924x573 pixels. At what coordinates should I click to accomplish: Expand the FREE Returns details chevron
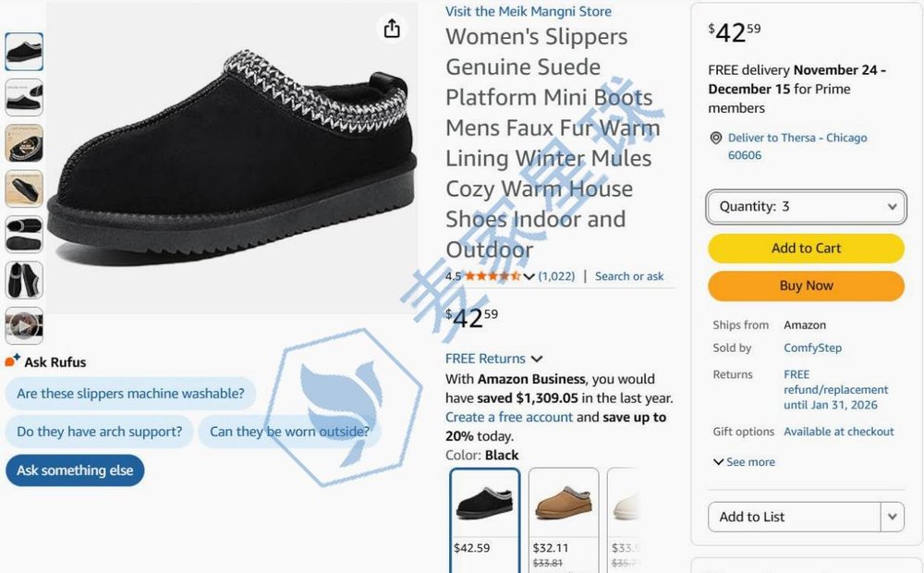(x=536, y=360)
